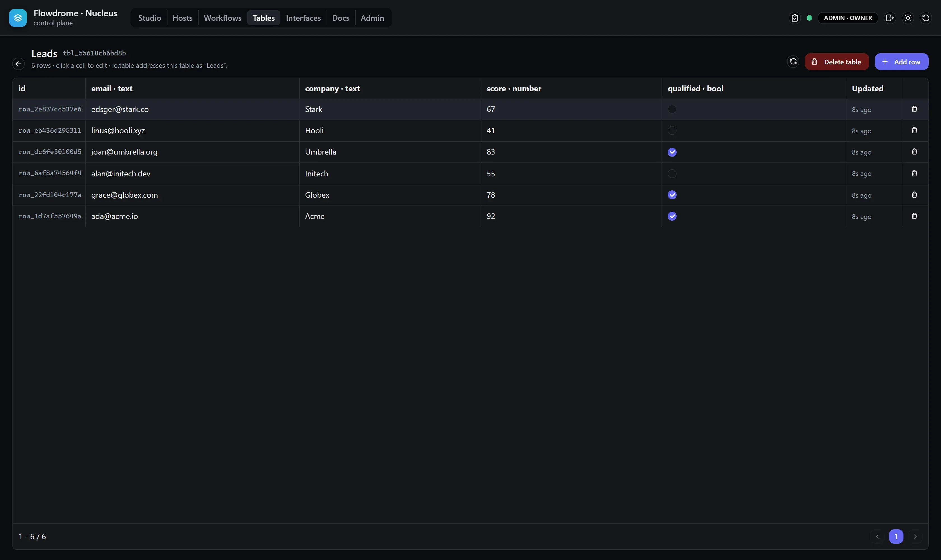This screenshot has height=560, width=941.
Task: Open the Interfaces tab
Action: tap(303, 18)
